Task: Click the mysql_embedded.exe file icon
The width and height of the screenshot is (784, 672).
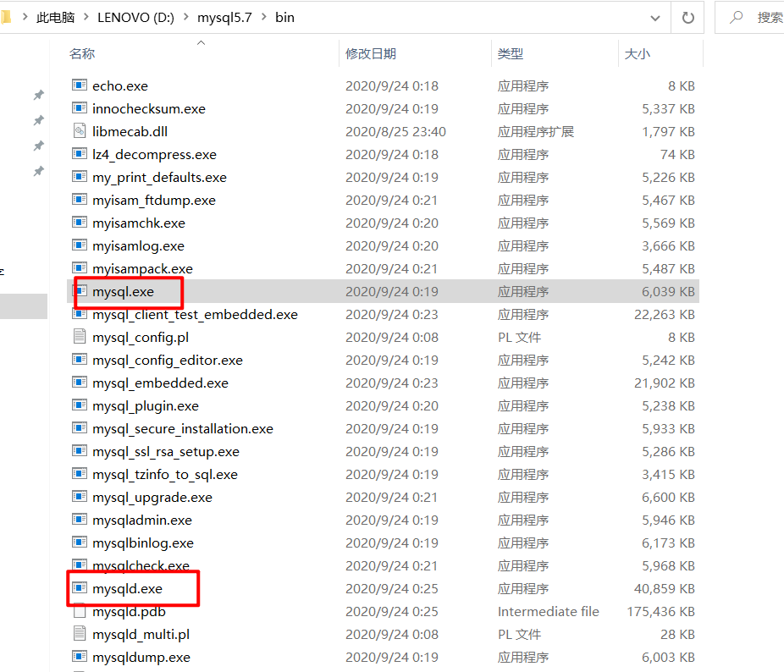Action: point(80,382)
